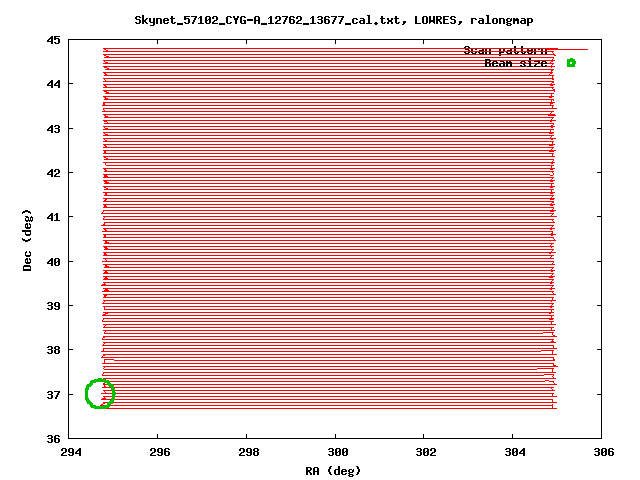640x480 pixels.
Task: Click the y-axis tick label 37
Action: pos(53,395)
